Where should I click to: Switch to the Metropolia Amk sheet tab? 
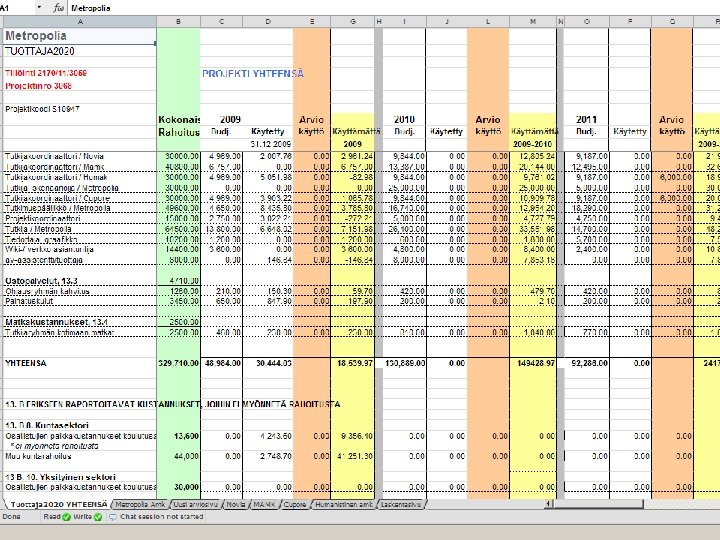pyautogui.click(x=140, y=504)
